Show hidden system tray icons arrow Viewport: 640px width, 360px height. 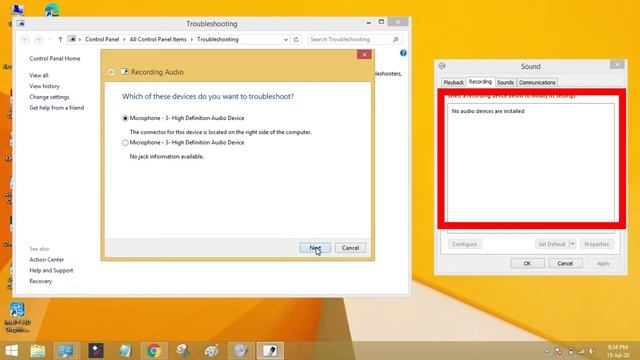pyautogui.click(x=547, y=351)
